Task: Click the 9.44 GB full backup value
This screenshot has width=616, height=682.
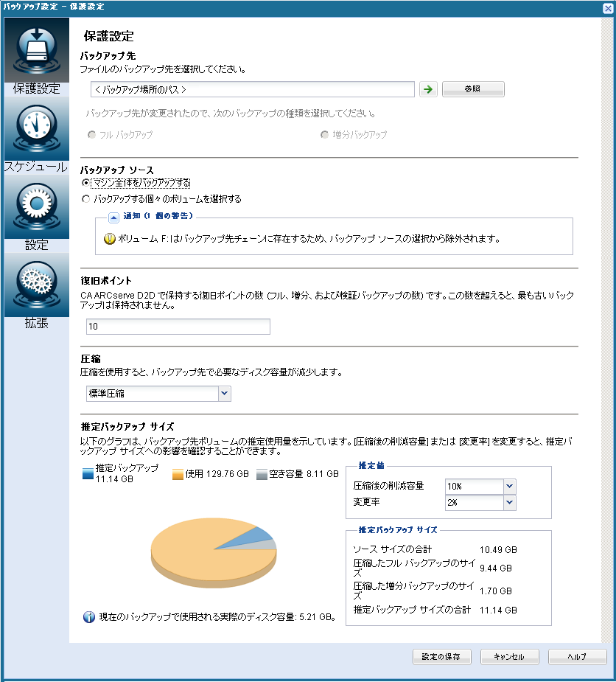Action: click(x=496, y=568)
